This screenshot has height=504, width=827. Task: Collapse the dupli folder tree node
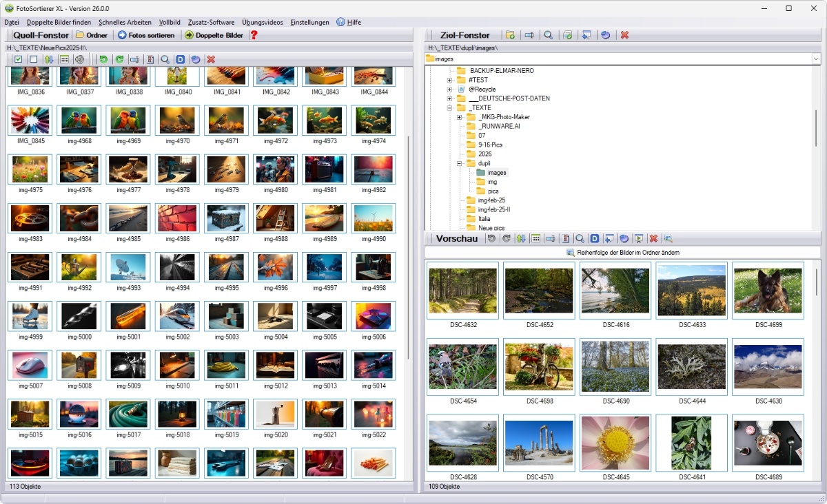click(x=460, y=164)
